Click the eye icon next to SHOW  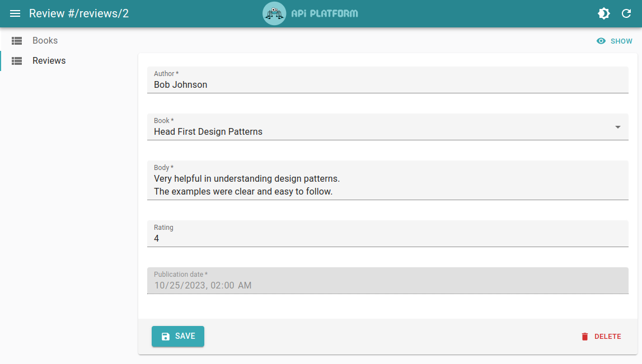pyautogui.click(x=600, y=40)
